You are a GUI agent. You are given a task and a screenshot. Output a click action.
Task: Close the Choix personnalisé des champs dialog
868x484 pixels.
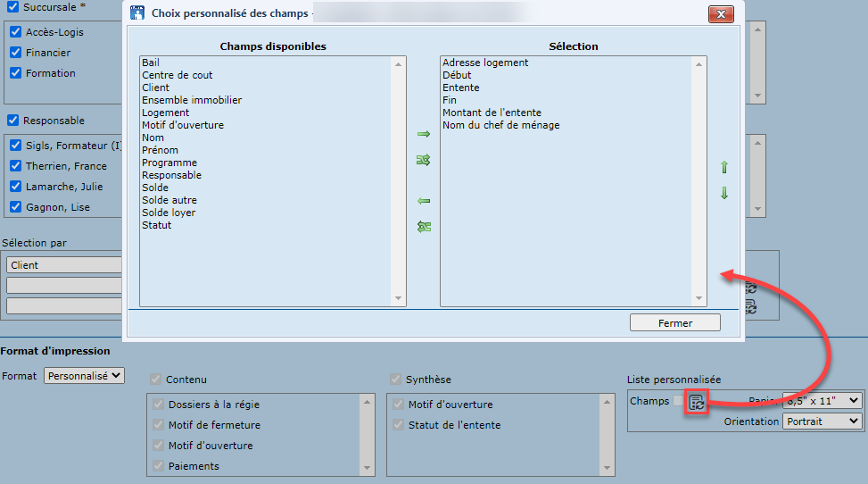(x=721, y=14)
